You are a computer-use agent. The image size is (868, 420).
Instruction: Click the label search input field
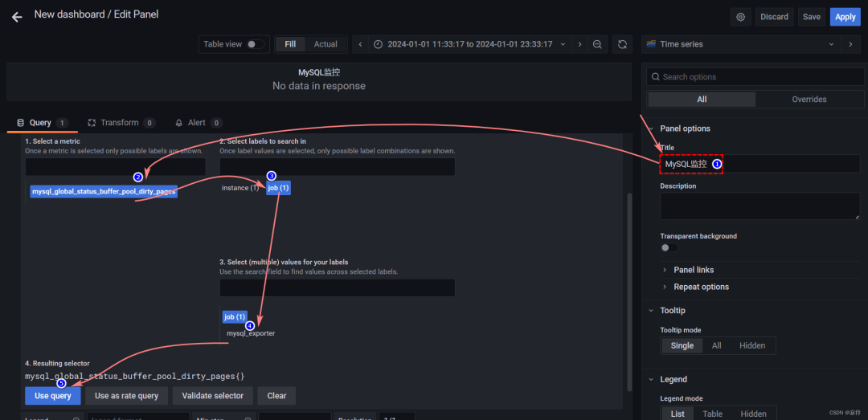click(337, 167)
